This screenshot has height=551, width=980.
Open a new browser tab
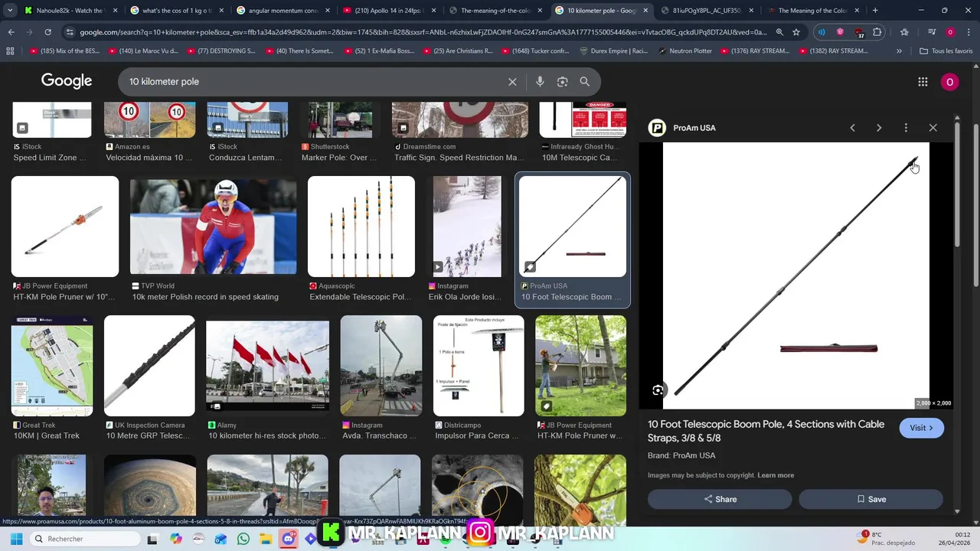click(x=875, y=11)
